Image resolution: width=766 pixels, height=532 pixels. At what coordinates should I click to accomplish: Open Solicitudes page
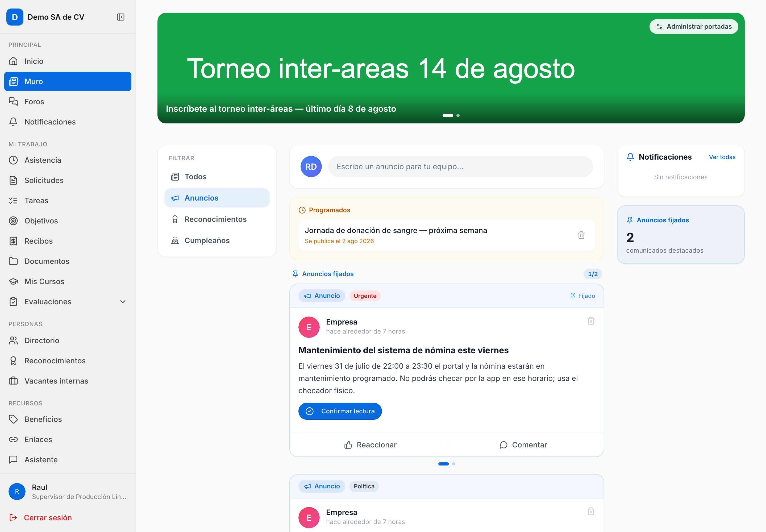pos(68,180)
